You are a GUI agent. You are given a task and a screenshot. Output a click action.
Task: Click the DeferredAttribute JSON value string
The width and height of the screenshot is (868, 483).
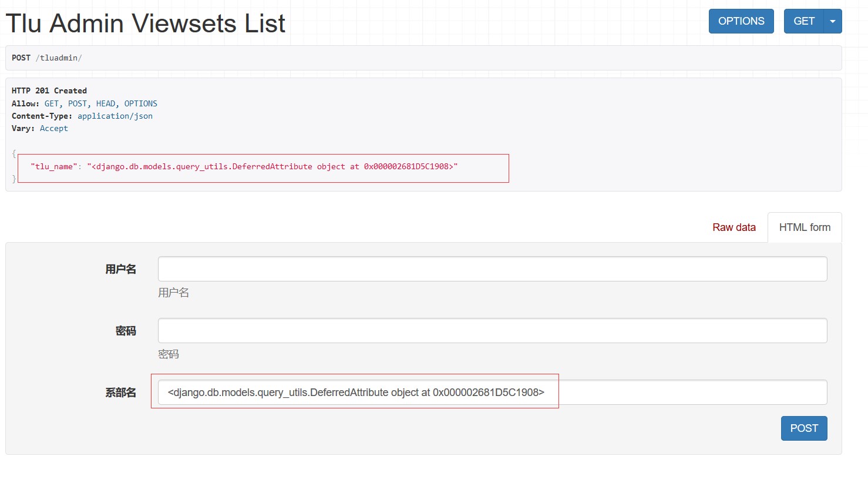click(272, 166)
